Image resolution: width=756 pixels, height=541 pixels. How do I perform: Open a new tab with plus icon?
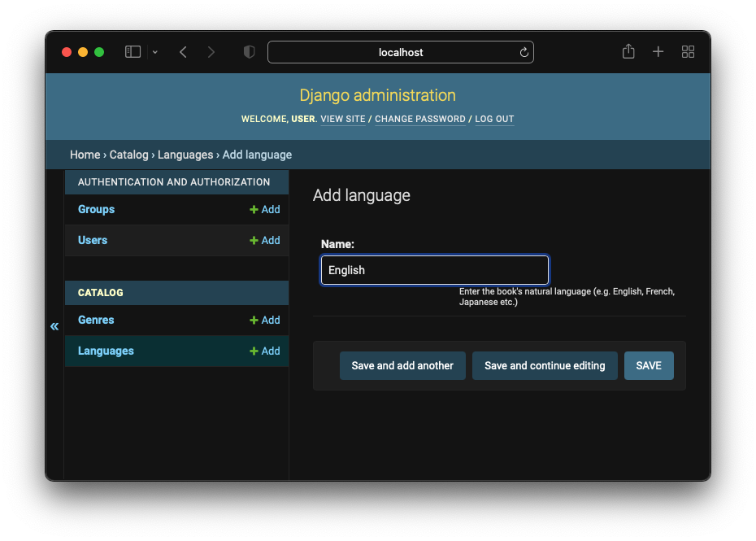point(658,51)
